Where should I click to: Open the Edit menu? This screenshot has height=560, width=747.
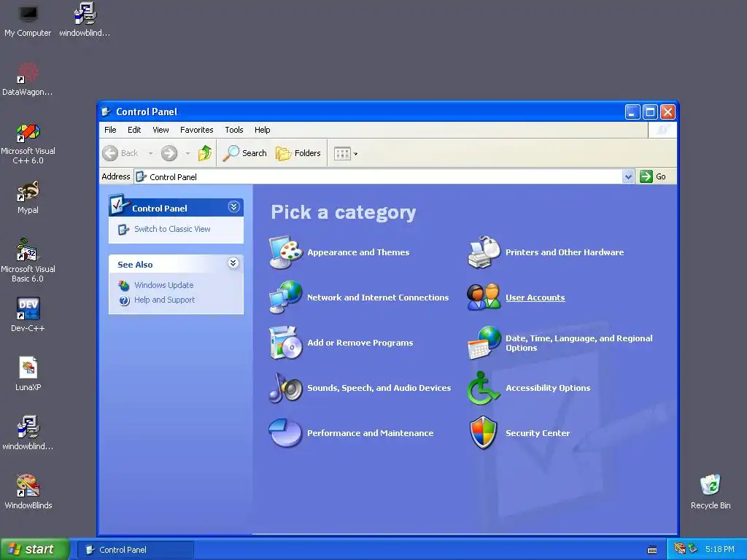134,130
